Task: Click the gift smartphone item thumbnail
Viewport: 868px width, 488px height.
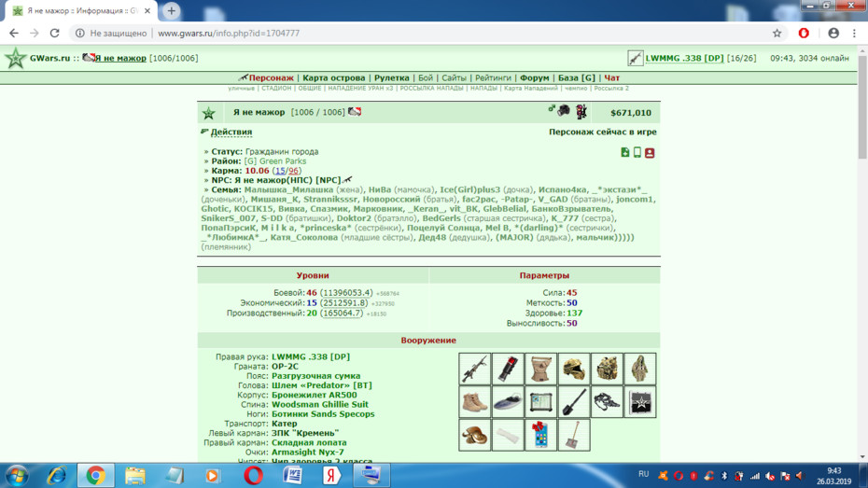Action: tap(540, 436)
